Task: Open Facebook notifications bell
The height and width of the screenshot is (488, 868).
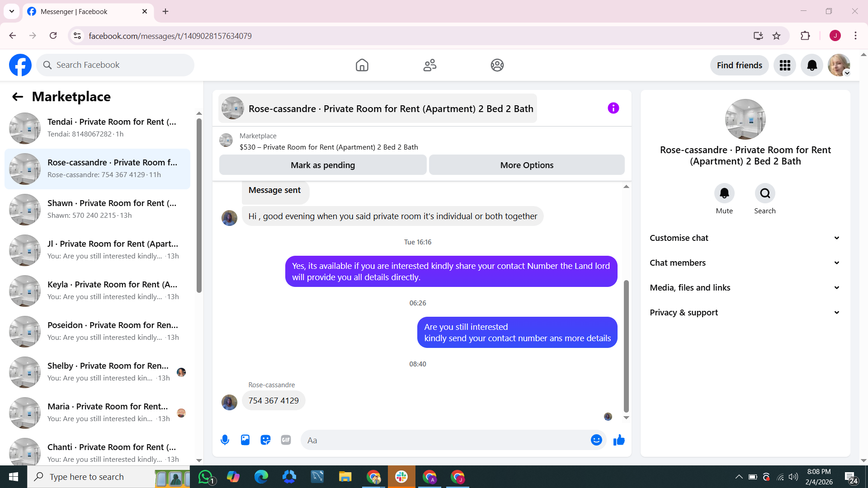Action: click(x=811, y=65)
